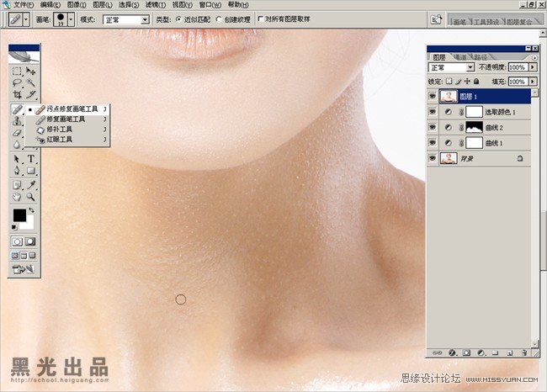Screen dimensions: 547x392
Task: Hide 背景 layer visibility
Action: [x=433, y=158]
